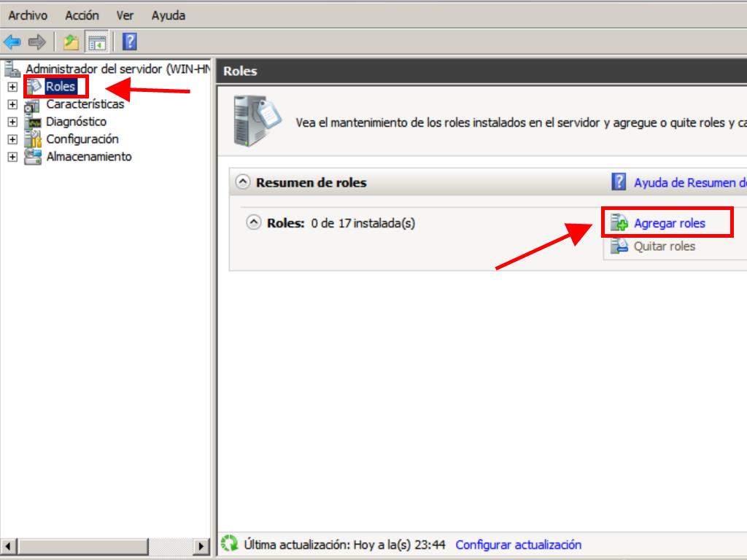This screenshot has height=560, width=747.
Task: Click the Administrador del servidor root node
Action: (x=117, y=69)
